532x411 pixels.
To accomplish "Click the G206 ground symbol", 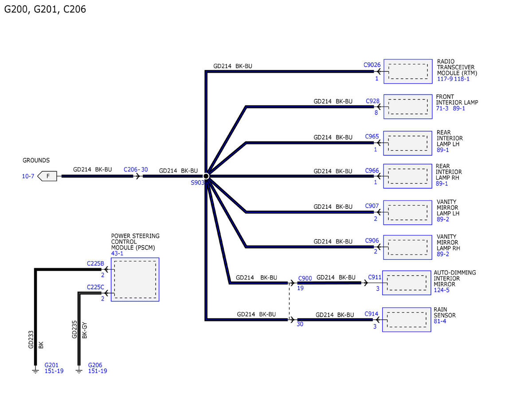I will pos(79,370).
